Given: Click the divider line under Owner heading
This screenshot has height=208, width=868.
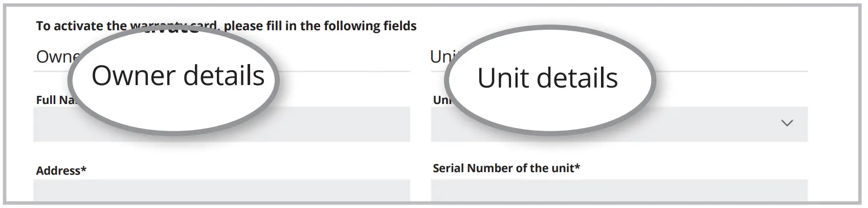Looking at the screenshot, I should click(348, 71).
